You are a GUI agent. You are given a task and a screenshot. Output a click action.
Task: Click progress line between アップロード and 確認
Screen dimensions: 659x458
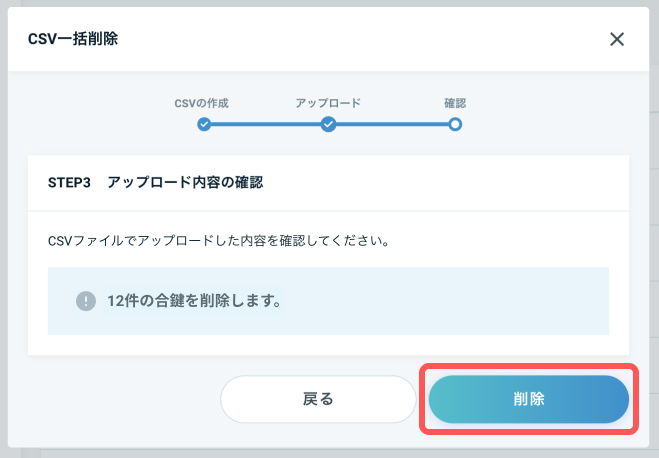click(392, 124)
